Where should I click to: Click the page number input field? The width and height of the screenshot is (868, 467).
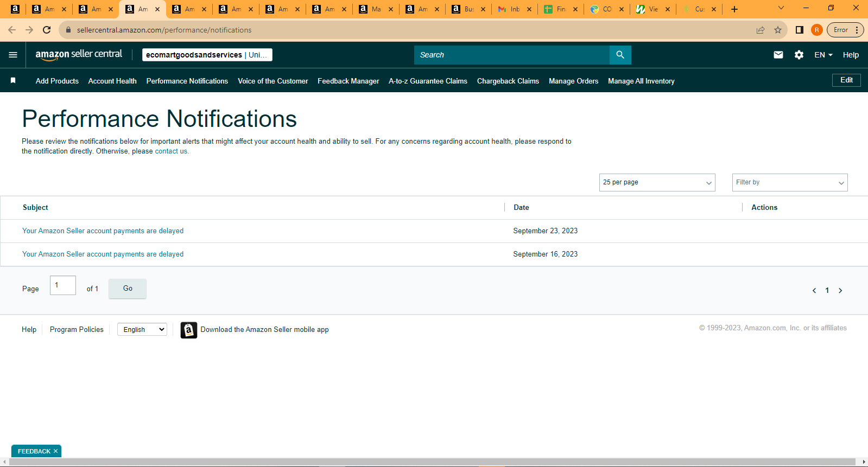(x=63, y=285)
